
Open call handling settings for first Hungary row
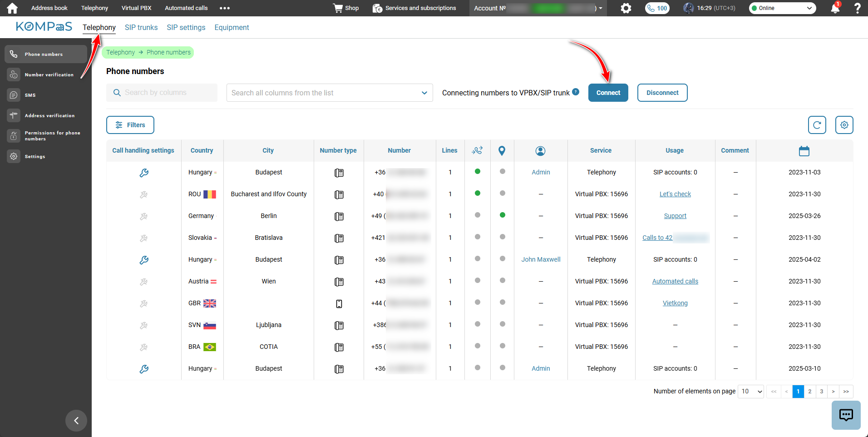point(144,173)
